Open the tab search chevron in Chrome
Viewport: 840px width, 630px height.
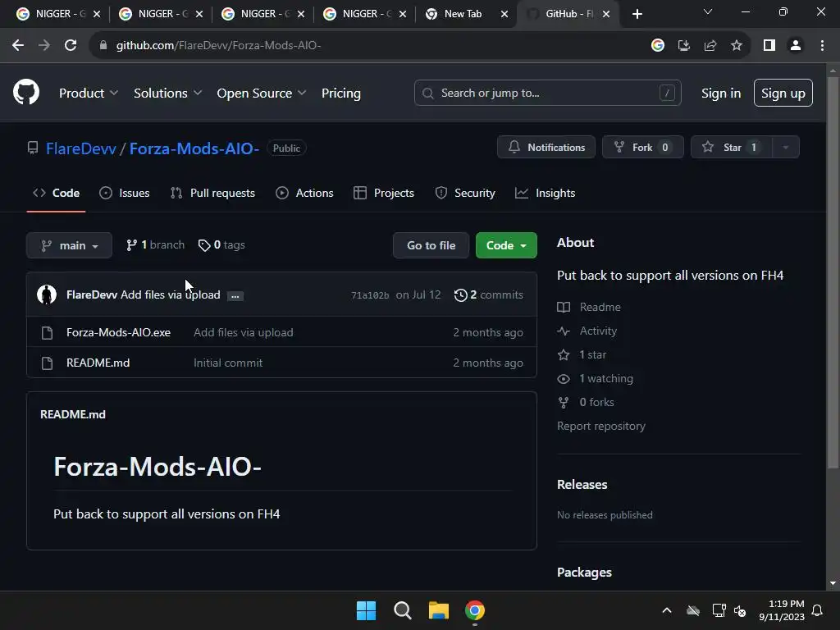pyautogui.click(x=708, y=11)
